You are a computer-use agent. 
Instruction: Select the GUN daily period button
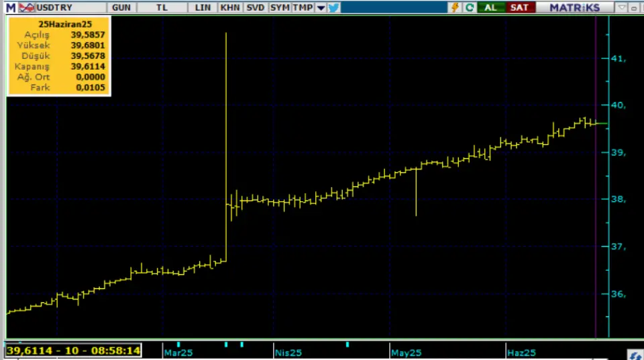coord(121,7)
